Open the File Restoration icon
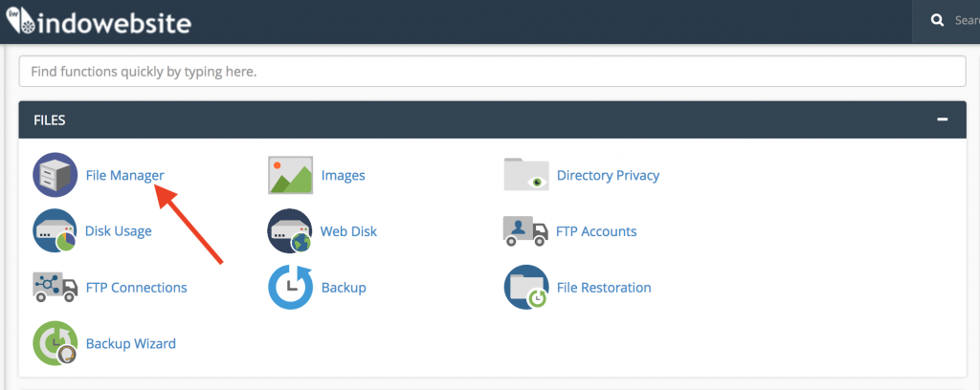The image size is (980, 390). pos(526,287)
